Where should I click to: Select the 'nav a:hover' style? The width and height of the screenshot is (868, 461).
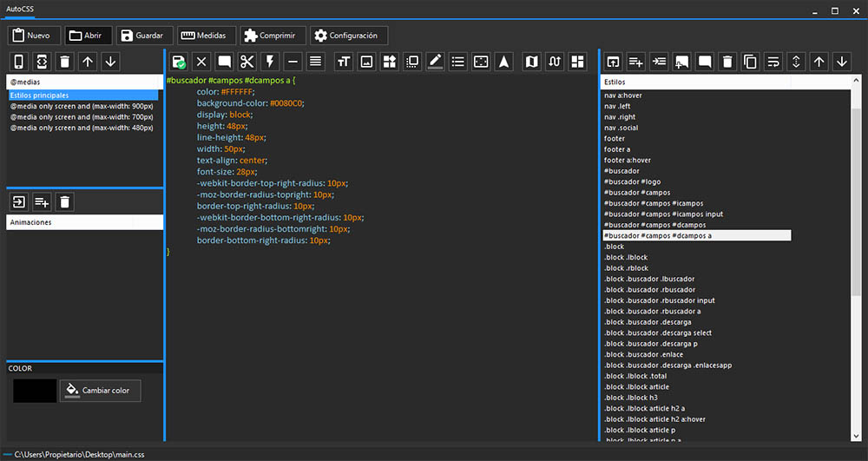623,95
